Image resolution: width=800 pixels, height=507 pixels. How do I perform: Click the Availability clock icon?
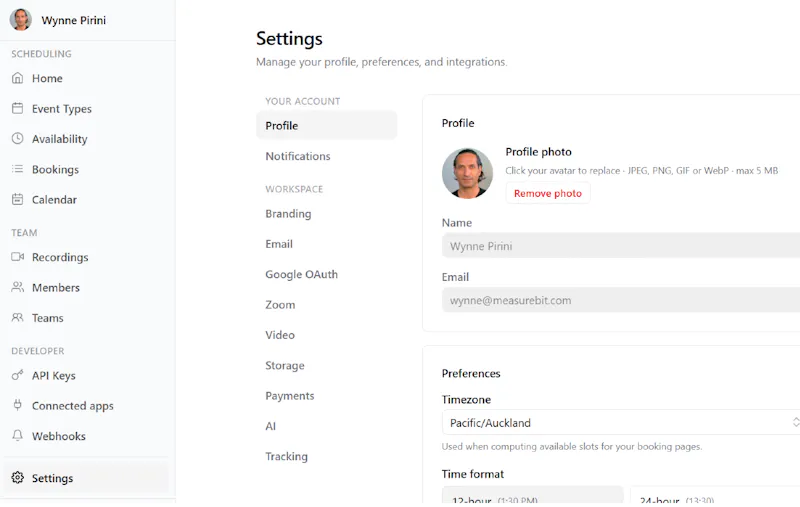pyautogui.click(x=17, y=139)
